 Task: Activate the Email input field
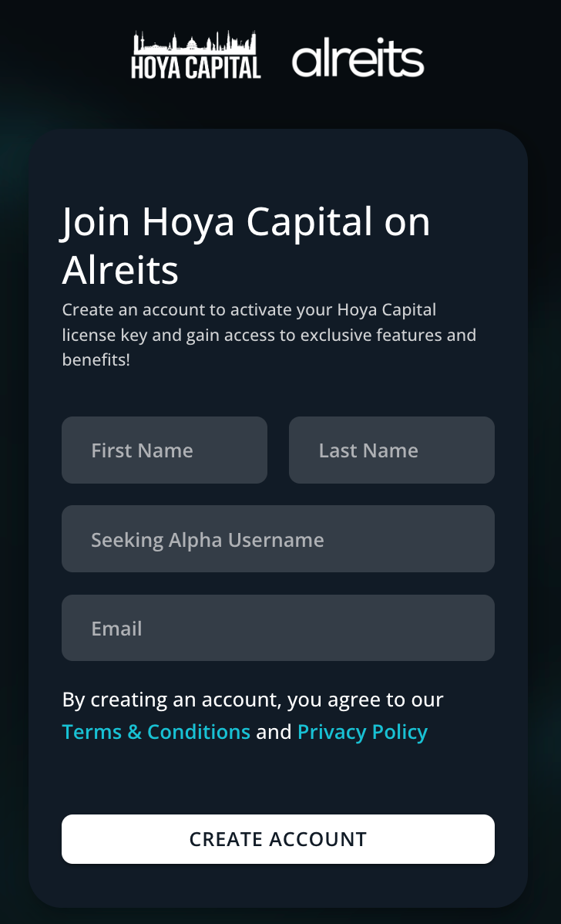point(278,628)
